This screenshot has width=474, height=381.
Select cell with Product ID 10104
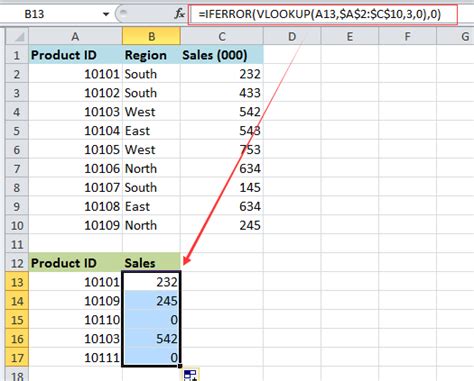(75, 130)
